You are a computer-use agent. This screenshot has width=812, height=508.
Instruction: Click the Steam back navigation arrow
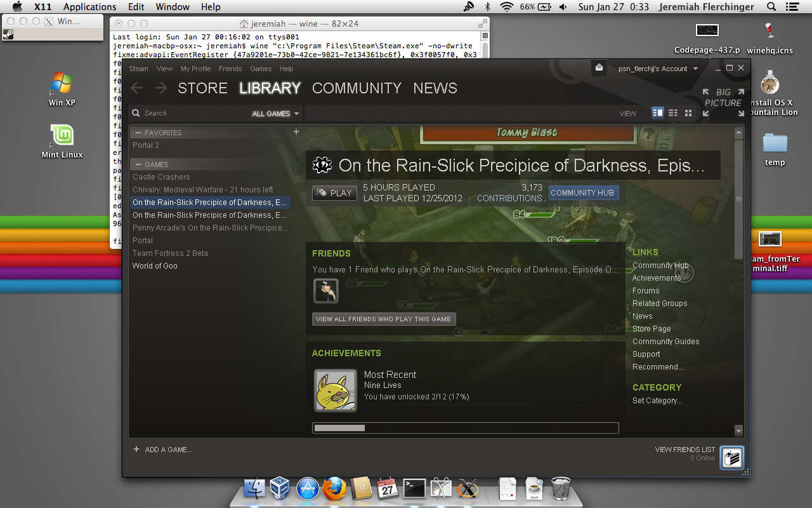tap(137, 88)
